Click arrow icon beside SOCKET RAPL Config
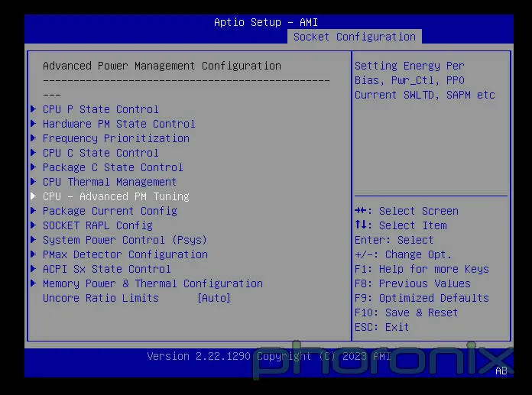532x395 pixels. point(33,225)
